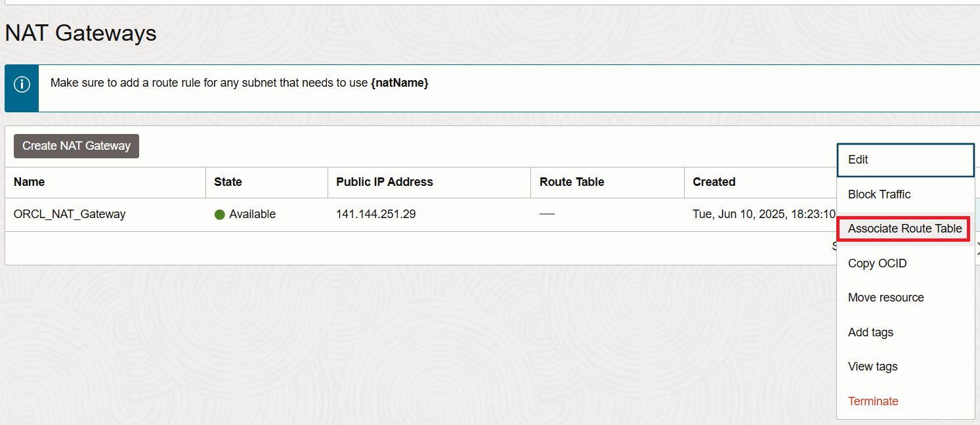
Task: Click the public IP 141.144.251.29
Action: point(376,214)
